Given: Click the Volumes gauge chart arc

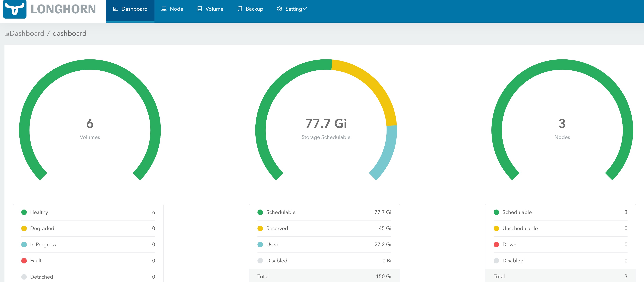Looking at the screenshot, I should (90, 65).
